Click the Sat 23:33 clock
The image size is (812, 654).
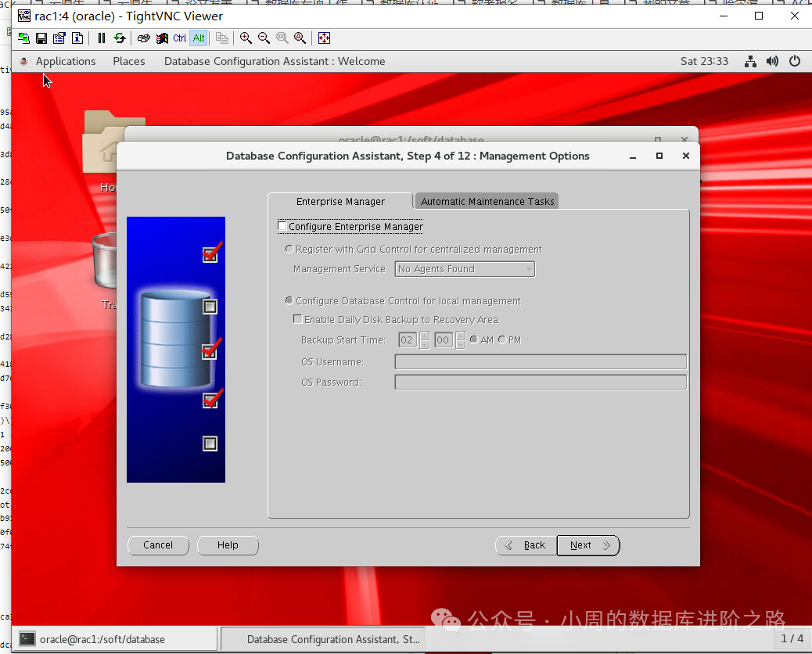pyautogui.click(x=704, y=61)
